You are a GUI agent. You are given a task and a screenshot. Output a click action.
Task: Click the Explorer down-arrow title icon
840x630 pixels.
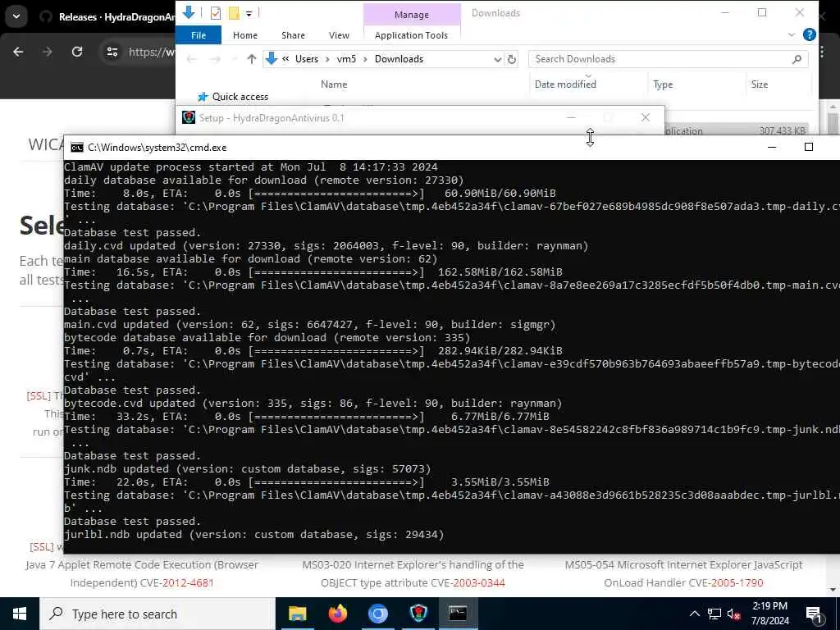[189, 12]
